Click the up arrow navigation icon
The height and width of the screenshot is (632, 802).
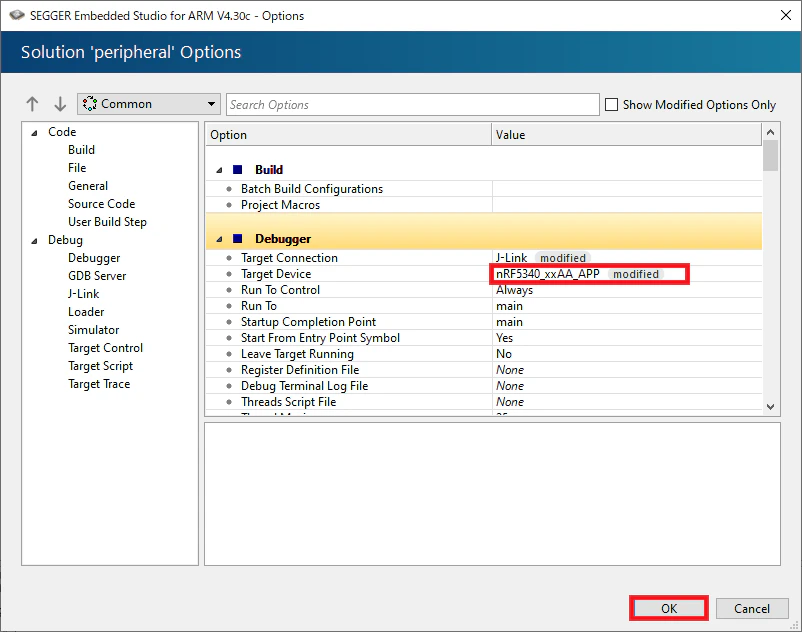(x=32, y=104)
